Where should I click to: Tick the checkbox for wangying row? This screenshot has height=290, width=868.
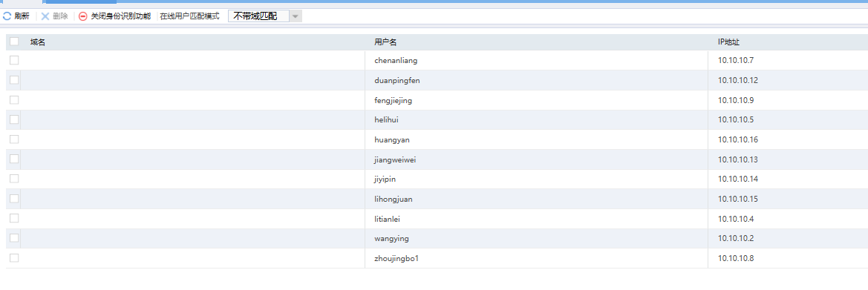(x=14, y=238)
